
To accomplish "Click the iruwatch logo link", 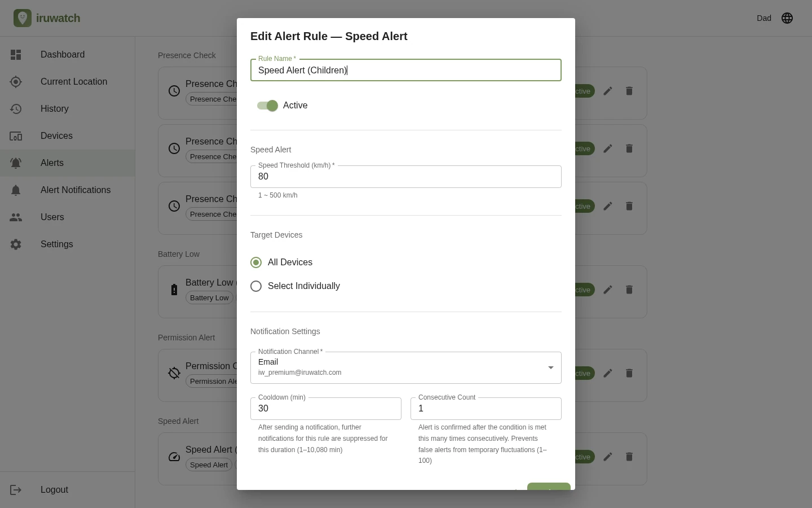I will click(x=47, y=18).
